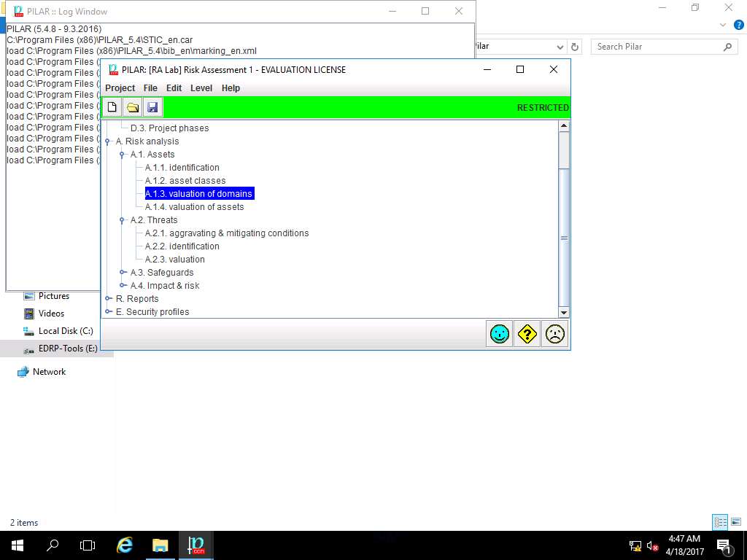
Task: Collapse A. Risk analysis node
Action: (108, 141)
